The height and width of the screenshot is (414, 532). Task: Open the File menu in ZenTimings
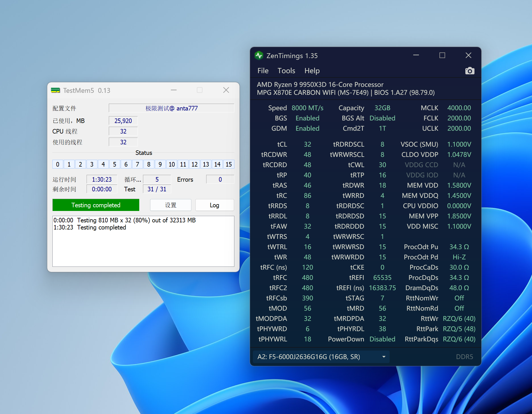click(263, 71)
